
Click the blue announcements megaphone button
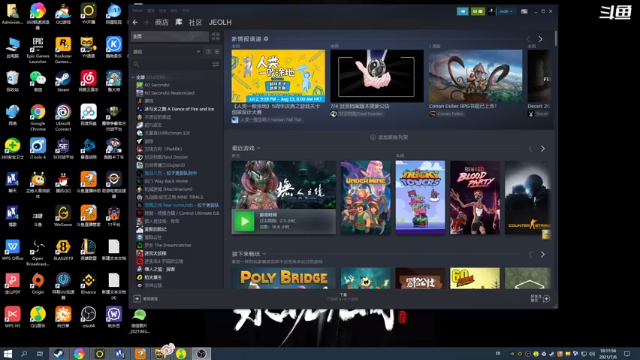click(x=462, y=11)
